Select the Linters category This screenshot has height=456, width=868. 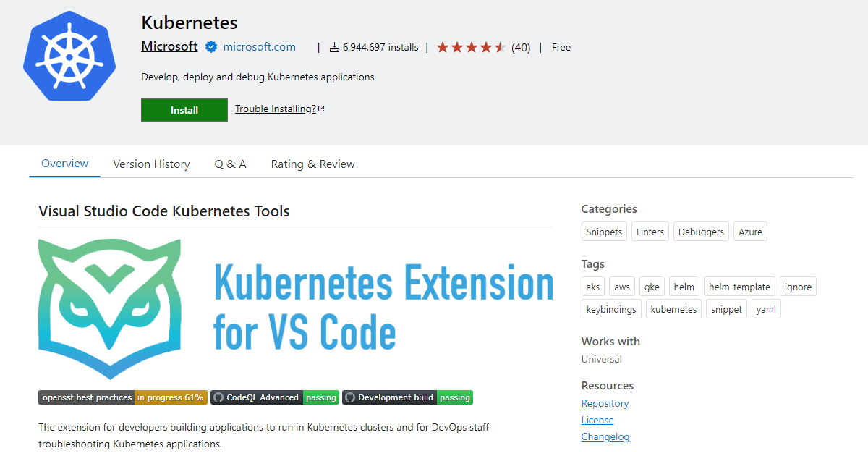coord(650,232)
